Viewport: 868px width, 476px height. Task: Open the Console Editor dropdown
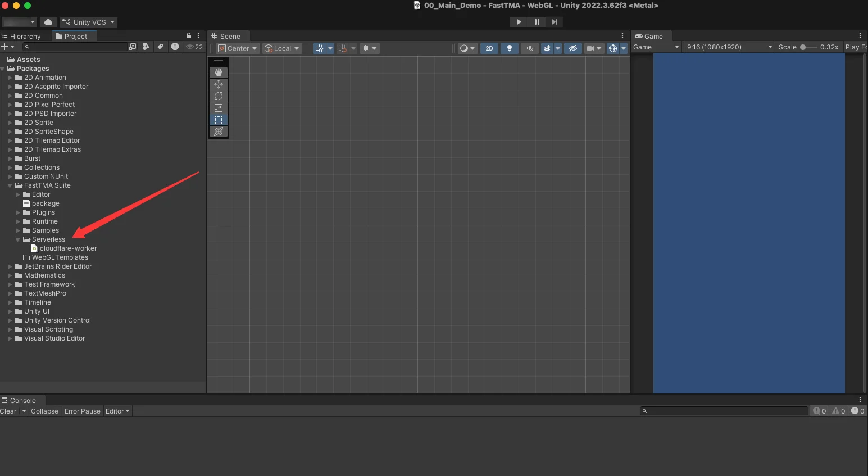[x=117, y=411]
